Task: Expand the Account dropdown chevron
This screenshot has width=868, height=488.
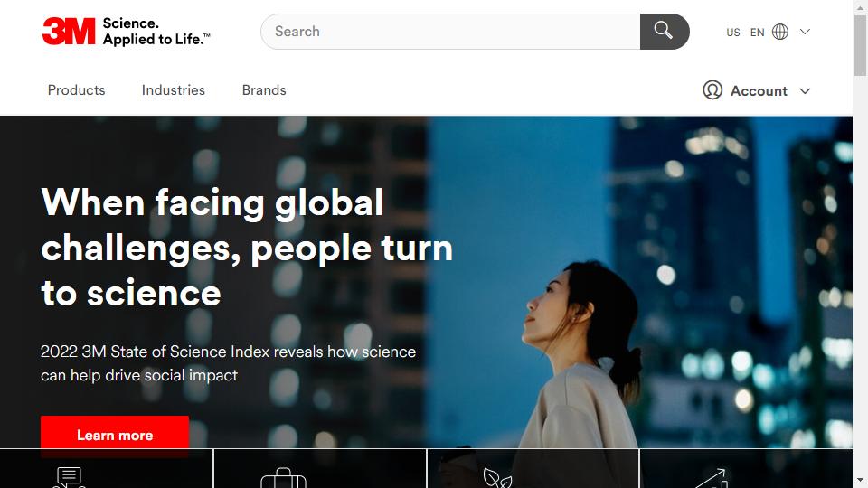Action: [805, 90]
